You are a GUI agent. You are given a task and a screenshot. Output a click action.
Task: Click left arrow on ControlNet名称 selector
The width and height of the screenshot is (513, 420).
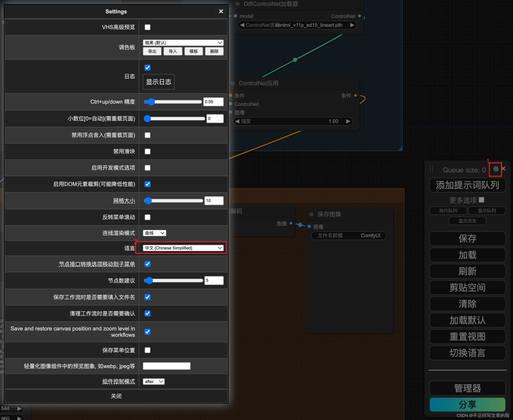click(x=242, y=25)
